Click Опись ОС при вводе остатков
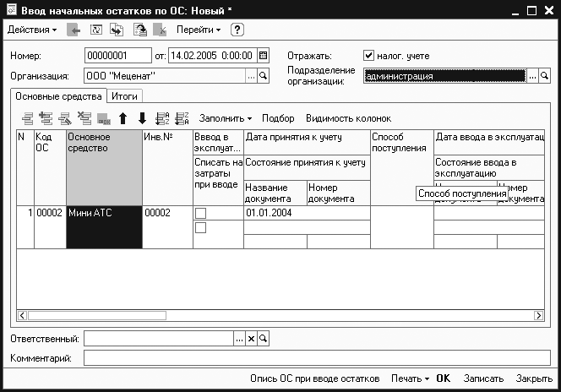The image size is (561, 392). click(x=315, y=378)
